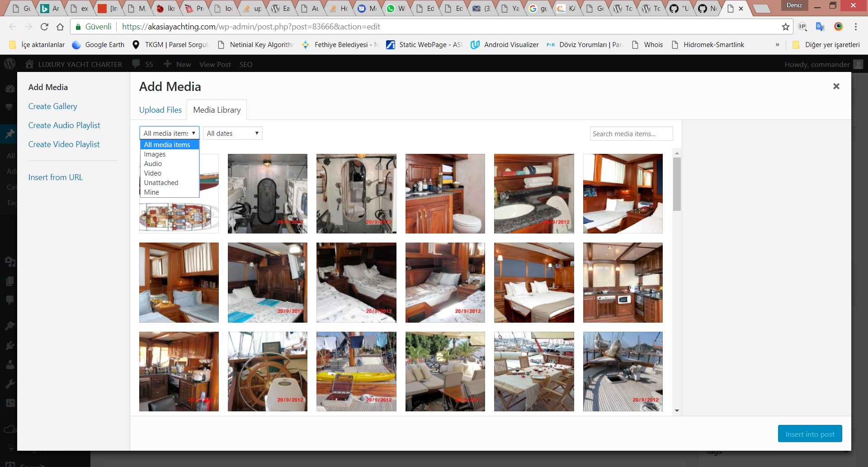Open TKGM Parsel Sorgu bookmark
The image size is (868, 467).
click(x=170, y=45)
